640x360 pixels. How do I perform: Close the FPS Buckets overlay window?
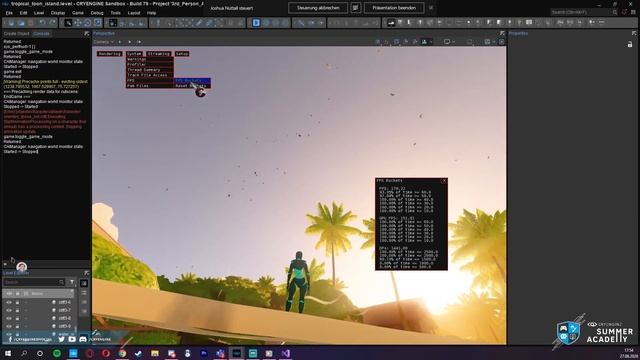click(x=444, y=180)
